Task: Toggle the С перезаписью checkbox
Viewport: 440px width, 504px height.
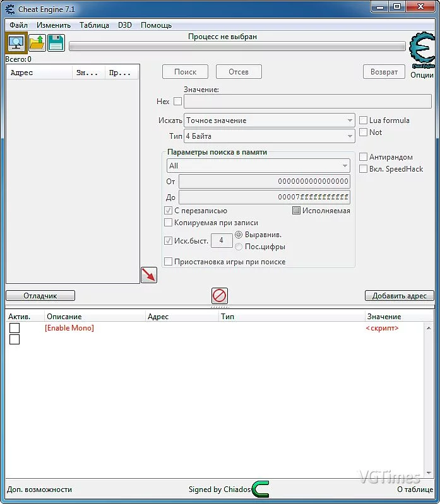Action: point(168,211)
